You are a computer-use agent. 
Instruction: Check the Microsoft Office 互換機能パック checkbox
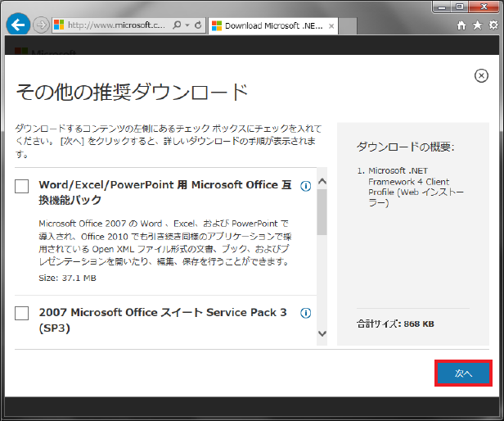click(x=21, y=186)
